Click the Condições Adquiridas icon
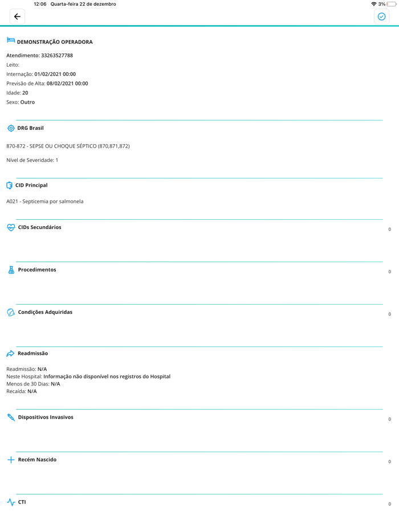 pyautogui.click(x=11, y=312)
